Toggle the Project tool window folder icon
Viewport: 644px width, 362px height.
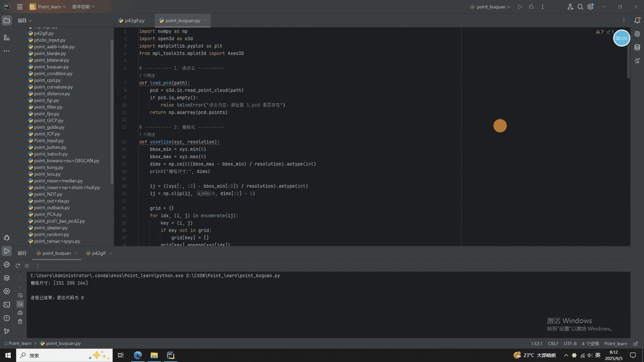pyautogui.click(x=7, y=21)
